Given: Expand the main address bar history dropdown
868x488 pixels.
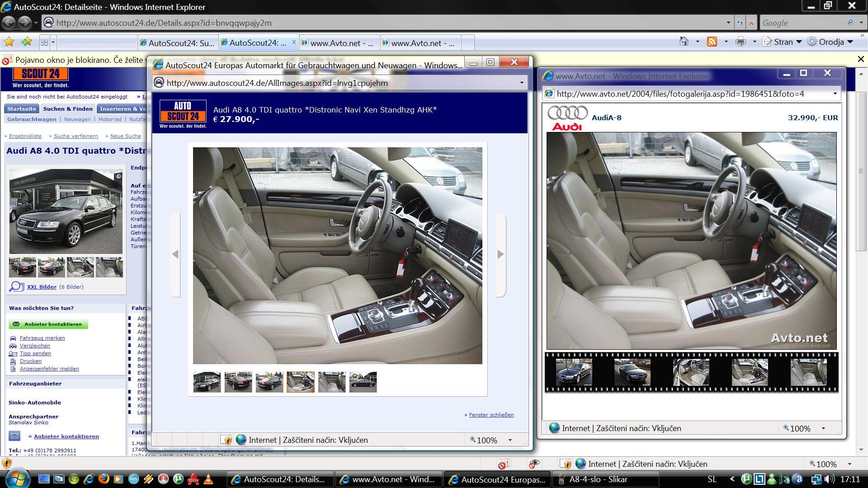Looking at the screenshot, I should point(728,23).
